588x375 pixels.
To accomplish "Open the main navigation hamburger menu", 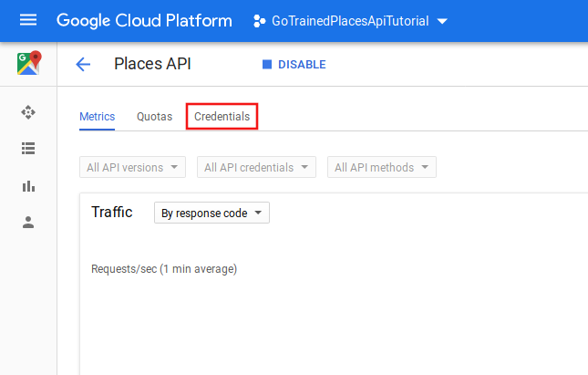I will tap(28, 20).
